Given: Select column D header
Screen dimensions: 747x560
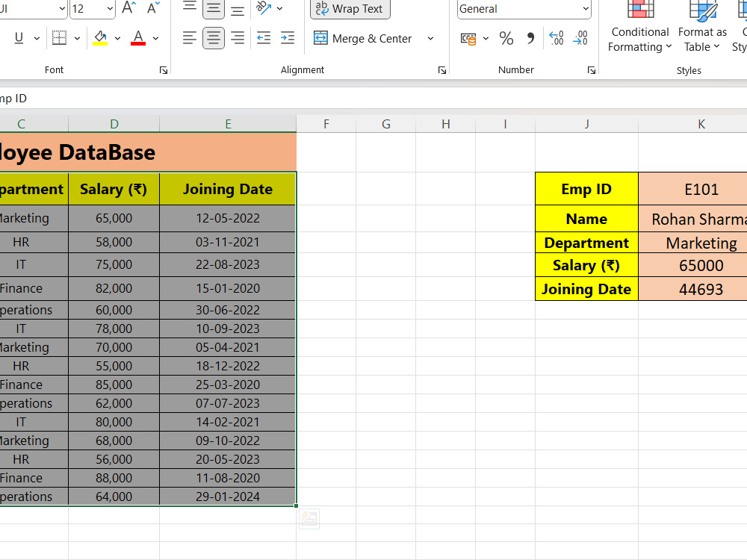Looking at the screenshot, I should coord(114,124).
